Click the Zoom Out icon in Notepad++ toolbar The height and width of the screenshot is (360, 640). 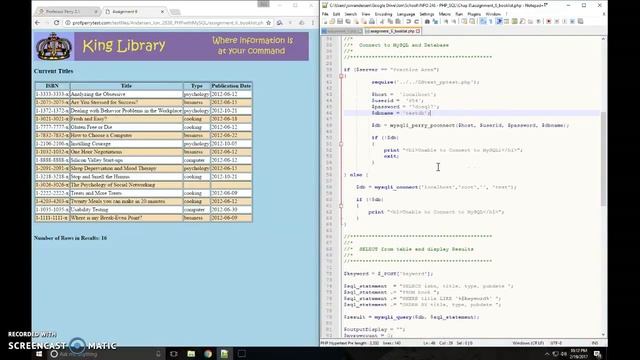(454, 21)
